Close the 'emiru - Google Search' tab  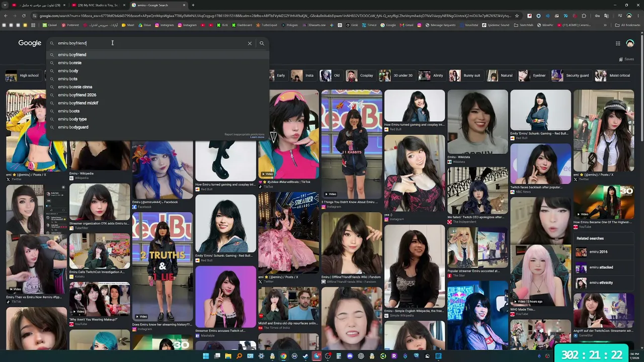[184, 5]
